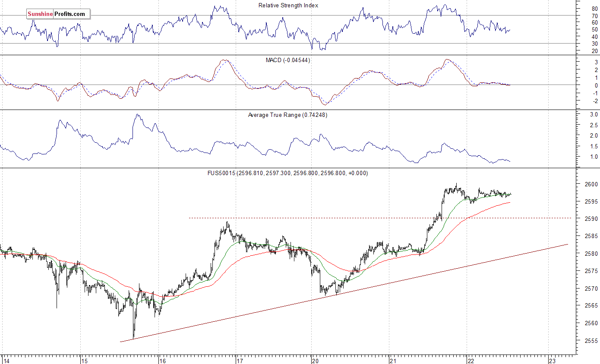Click the Average True Range axis value 1.0

click(594, 157)
